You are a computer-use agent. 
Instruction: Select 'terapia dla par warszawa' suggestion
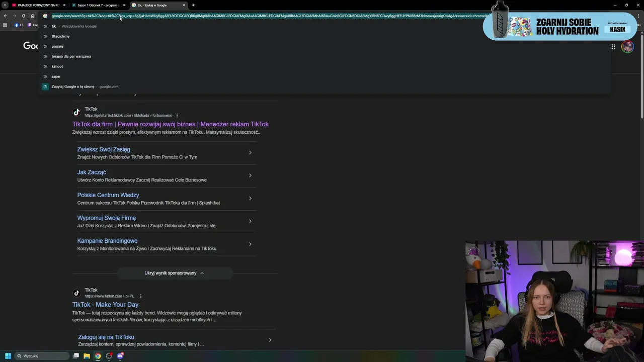coord(325,56)
